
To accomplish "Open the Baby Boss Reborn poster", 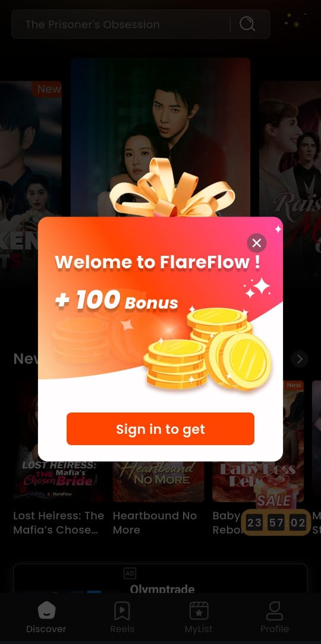I will (x=258, y=481).
